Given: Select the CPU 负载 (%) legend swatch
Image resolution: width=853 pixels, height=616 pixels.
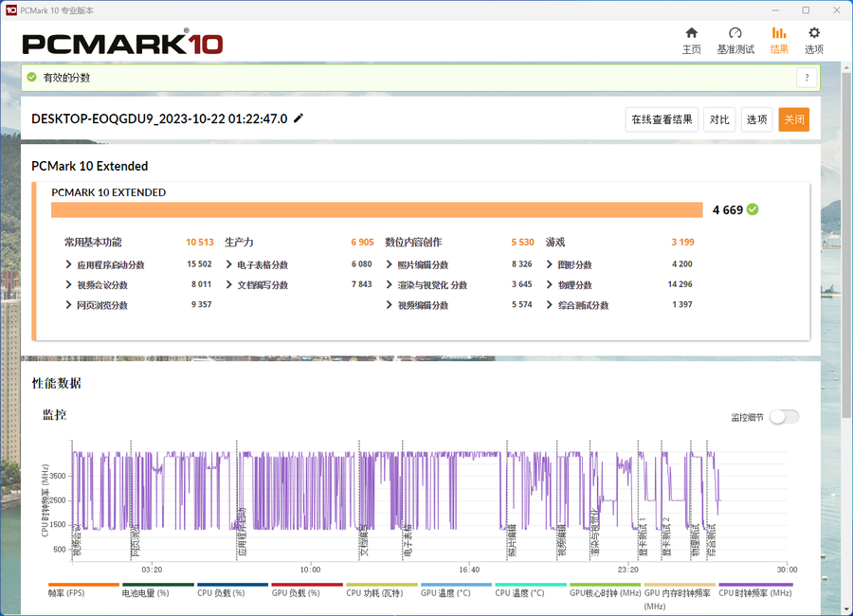Looking at the screenshot, I should 232,585.
